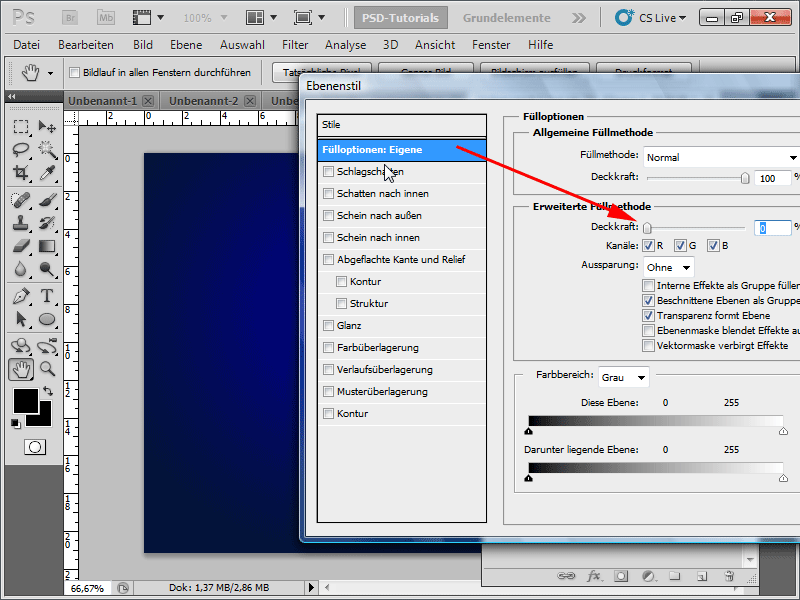Select the Eyedropper tool
Viewport: 800px width, 600px height.
tap(47, 173)
